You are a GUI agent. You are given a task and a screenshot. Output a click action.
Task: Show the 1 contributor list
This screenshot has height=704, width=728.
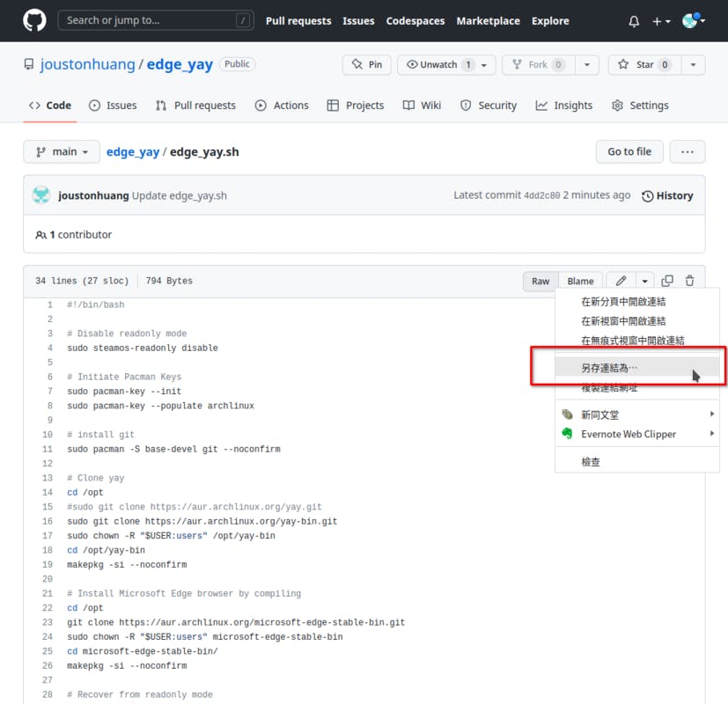(74, 235)
